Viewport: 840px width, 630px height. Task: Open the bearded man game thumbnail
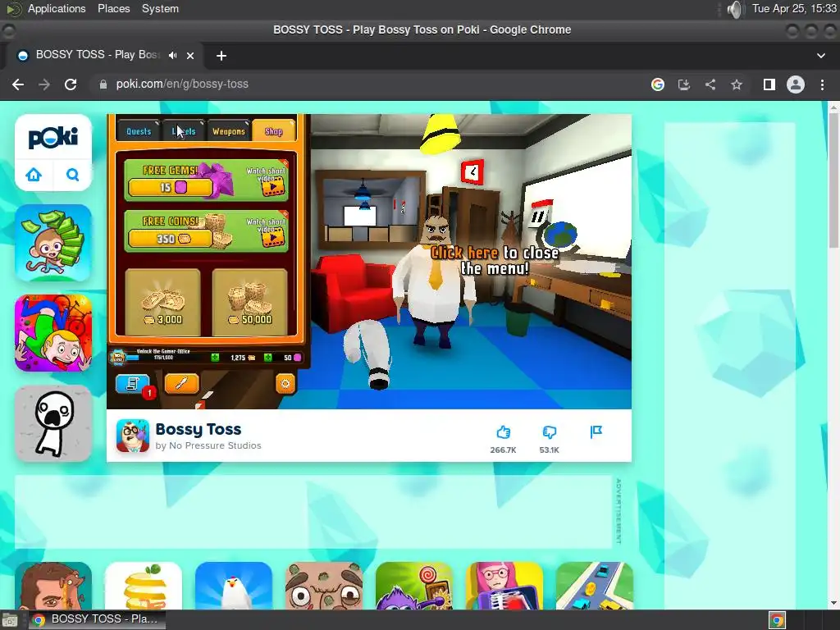[x=53, y=586]
